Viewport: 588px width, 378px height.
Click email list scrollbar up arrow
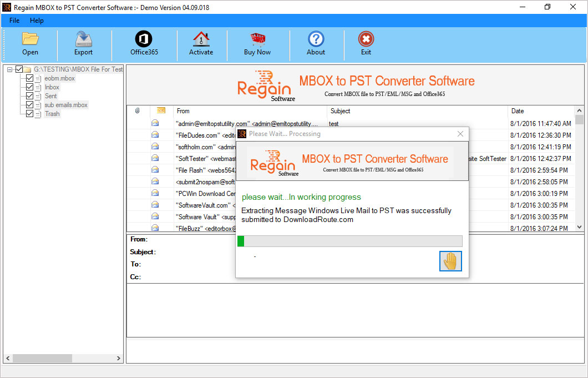pos(579,110)
